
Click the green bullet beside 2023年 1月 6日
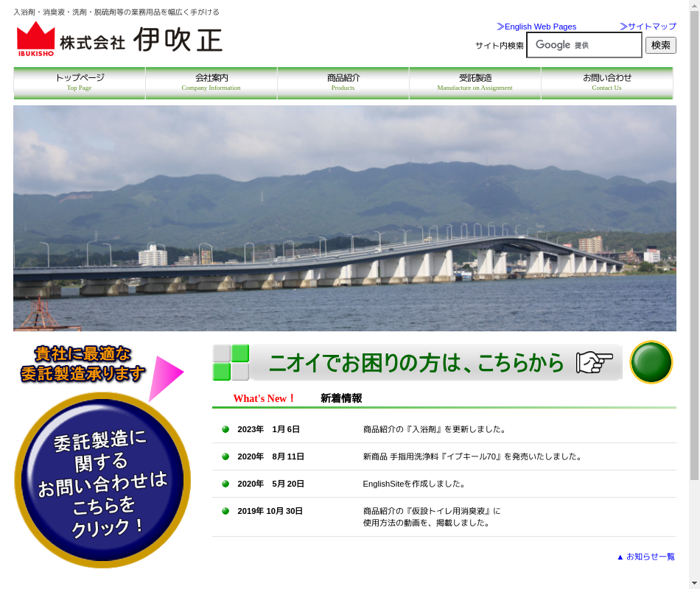pos(225,429)
